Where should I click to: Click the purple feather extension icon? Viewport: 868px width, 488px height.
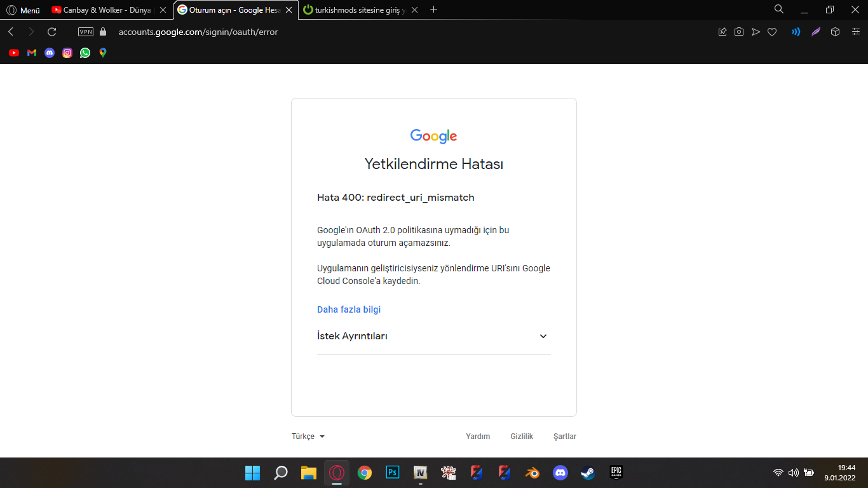click(816, 32)
